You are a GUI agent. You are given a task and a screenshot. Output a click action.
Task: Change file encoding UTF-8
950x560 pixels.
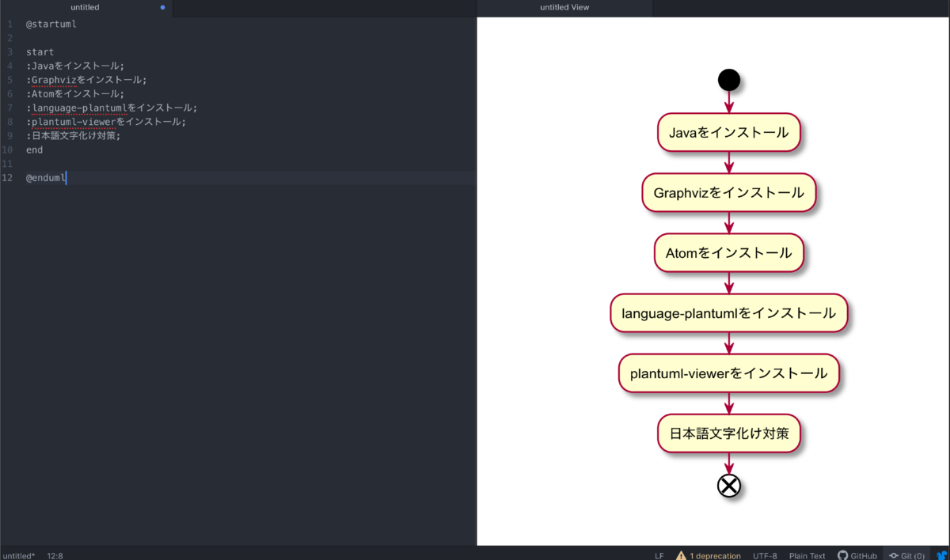click(765, 555)
